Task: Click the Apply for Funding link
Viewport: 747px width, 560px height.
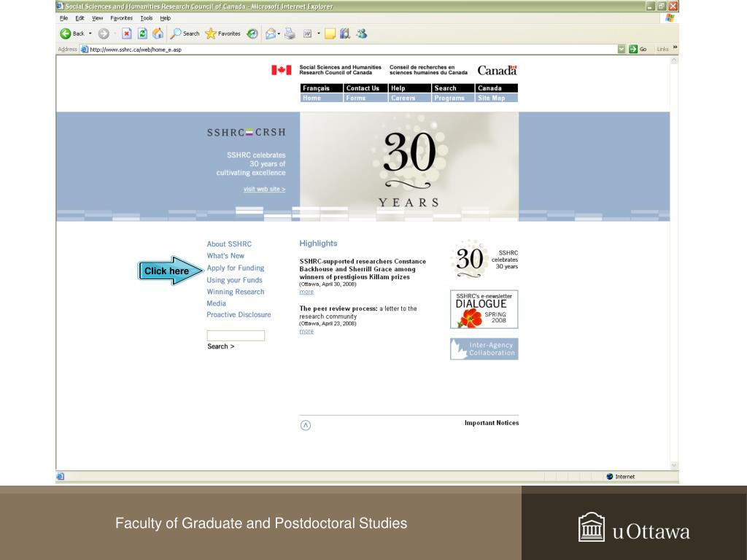Action: point(236,268)
